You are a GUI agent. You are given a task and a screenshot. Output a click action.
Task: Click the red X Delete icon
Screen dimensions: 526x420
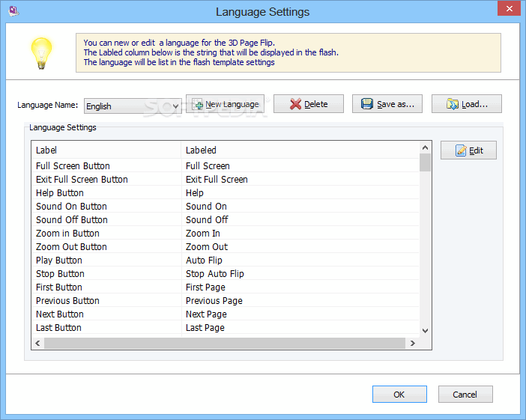(x=296, y=104)
